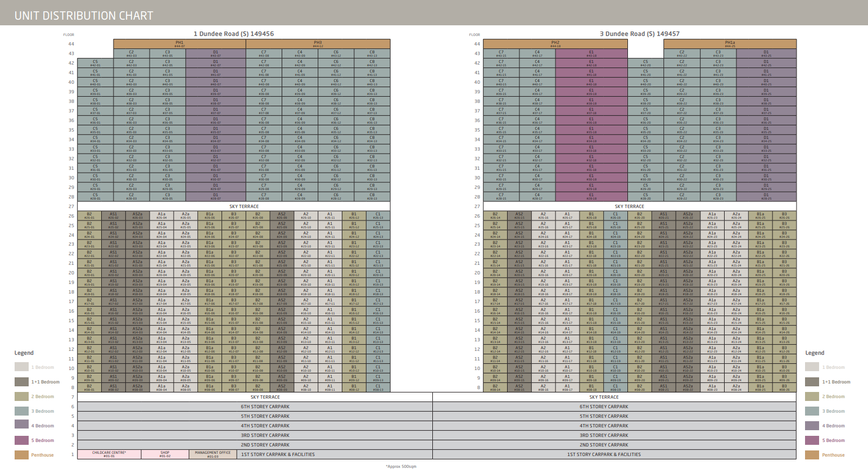
Task: Click the 1 Bedroom swatch in the right legend
Action: pyautogui.click(x=812, y=367)
